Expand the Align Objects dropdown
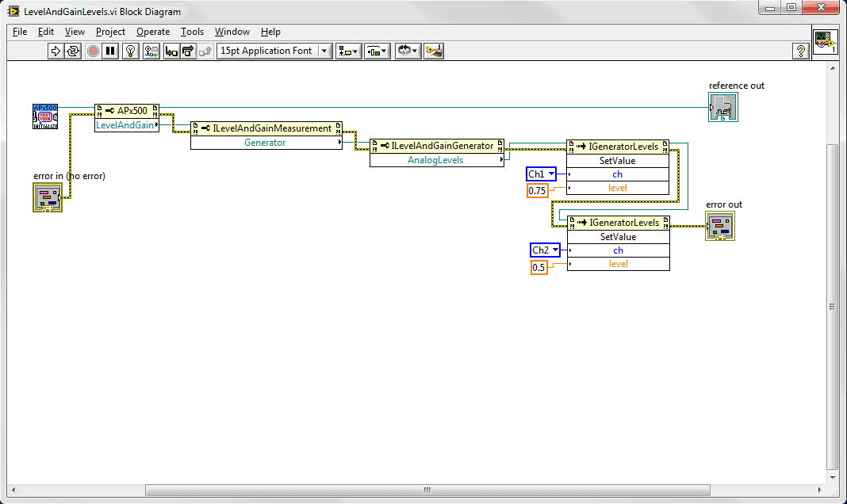 click(x=347, y=51)
